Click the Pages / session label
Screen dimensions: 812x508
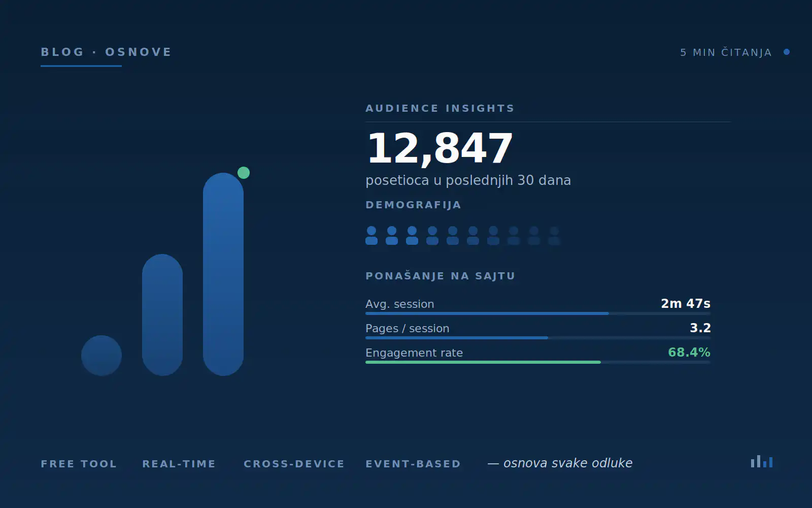(407, 328)
